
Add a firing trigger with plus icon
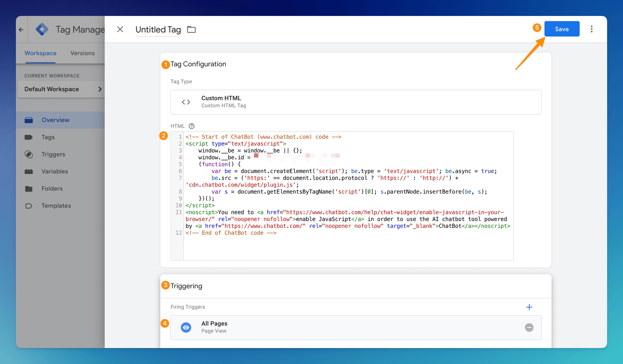pos(529,307)
